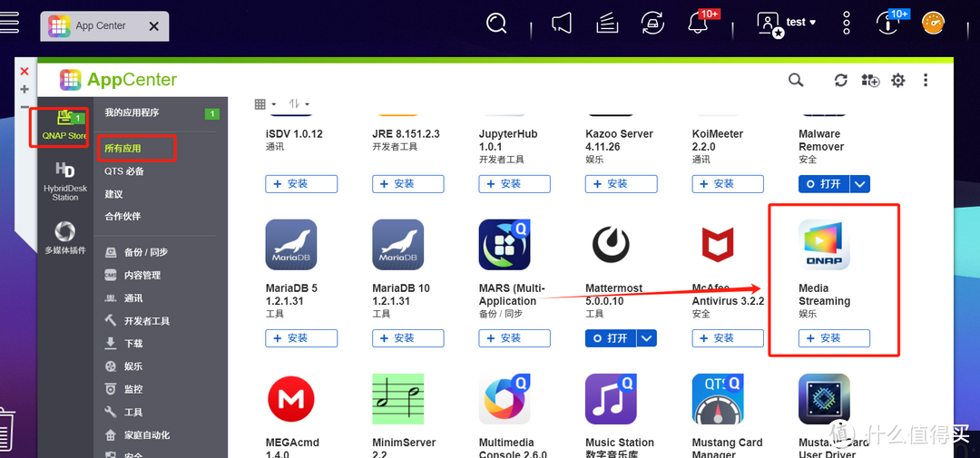Select QTS 必备 category
This screenshot has width=980, height=458.
coord(123,171)
